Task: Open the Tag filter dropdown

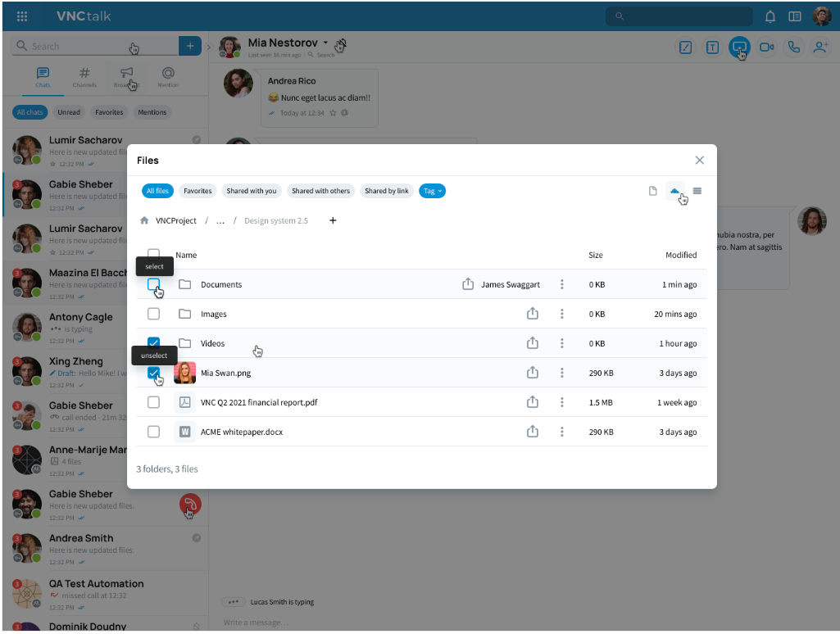Action: pyautogui.click(x=432, y=191)
